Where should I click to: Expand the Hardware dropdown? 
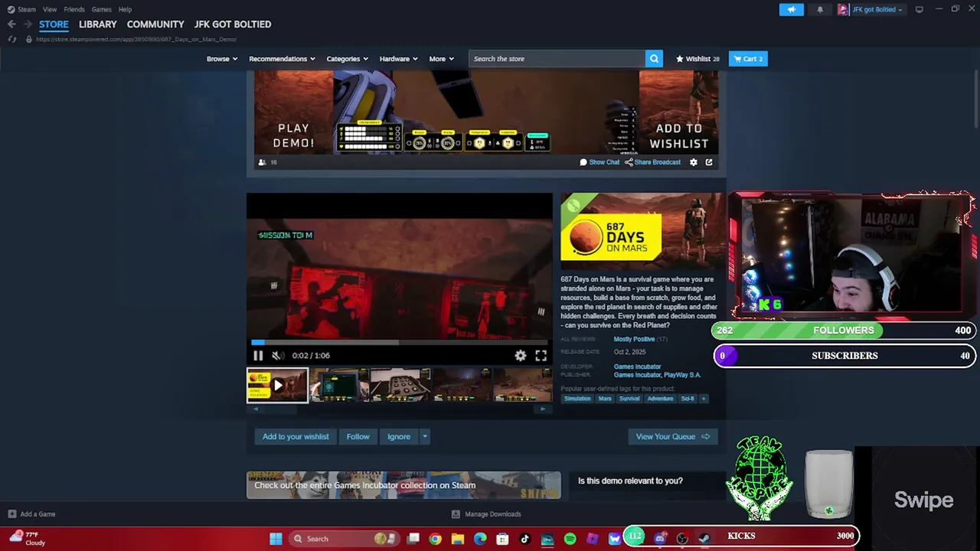tap(399, 59)
